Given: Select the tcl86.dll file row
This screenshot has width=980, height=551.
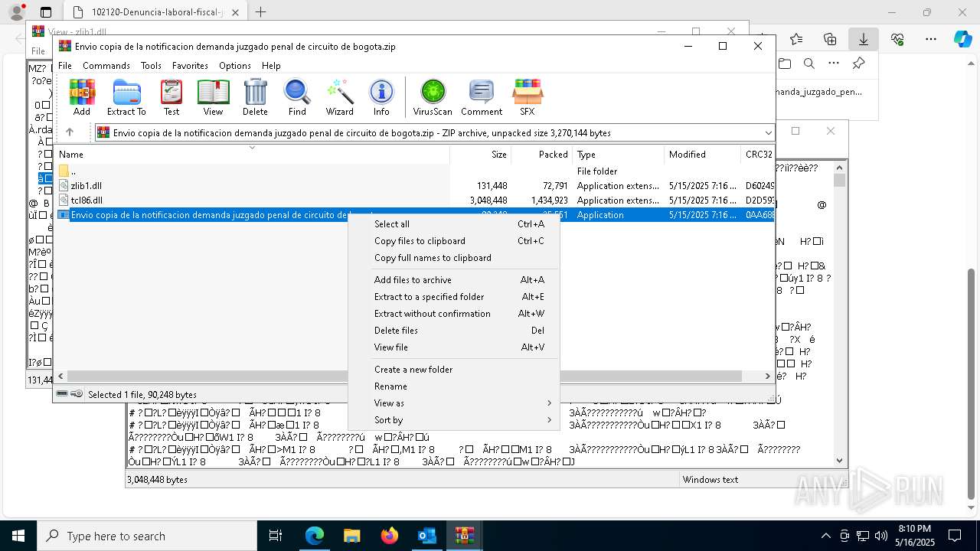Looking at the screenshot, I should tap(415, 201).
